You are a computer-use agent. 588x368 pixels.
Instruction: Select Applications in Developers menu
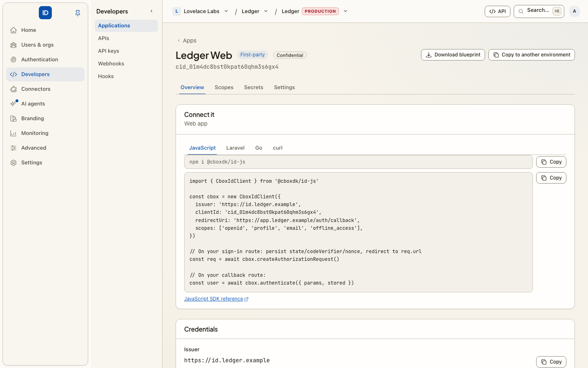click(x=126, y=26)
